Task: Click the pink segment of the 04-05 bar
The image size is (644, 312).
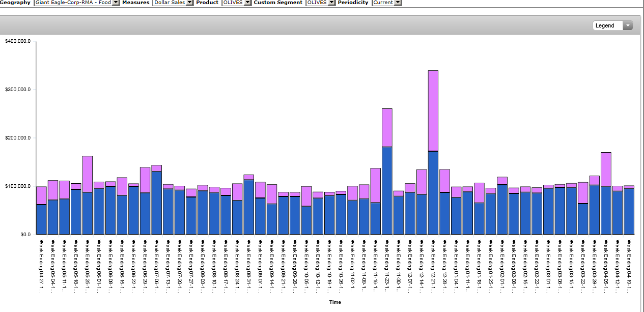Action: (606, 169)
